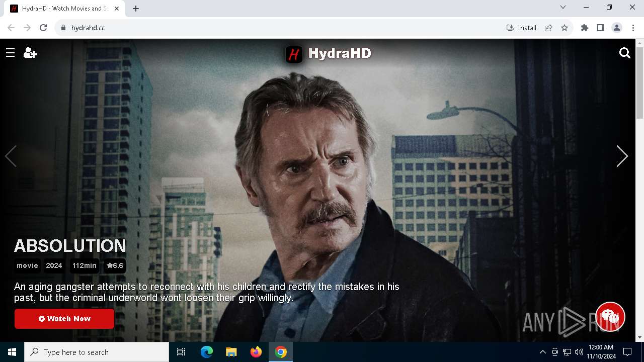Viewport: 644px width, 362px height.
Task: Click the ABSOLUTION movie title
Action: point(70,245)
